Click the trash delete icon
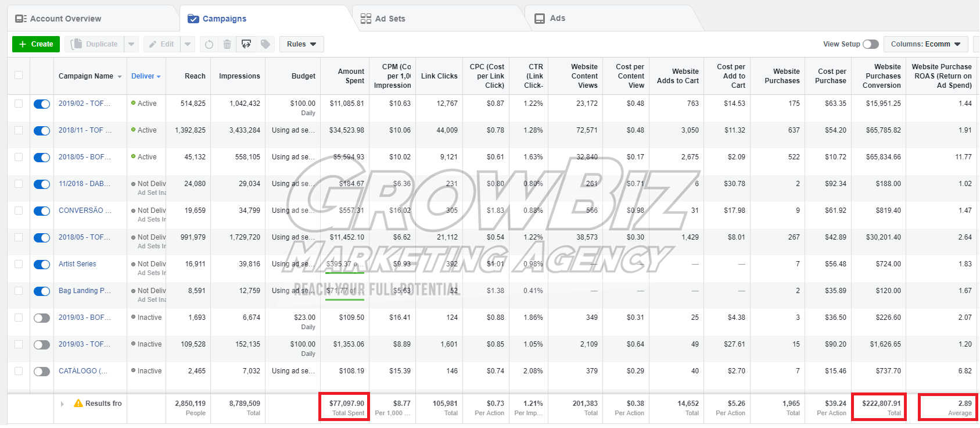Viewport: 980px width, 428px height. [x=227, y=44]
